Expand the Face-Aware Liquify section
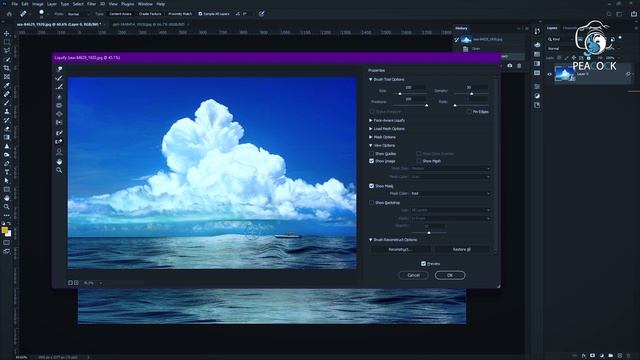 pos(371,120)
